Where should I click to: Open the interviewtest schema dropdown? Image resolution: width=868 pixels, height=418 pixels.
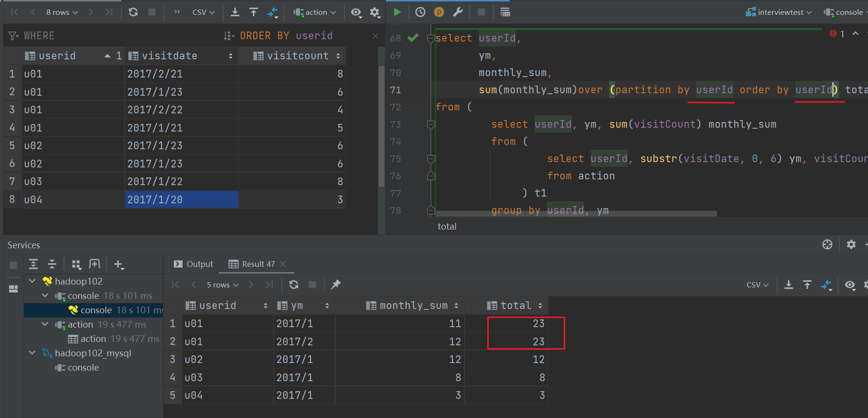[x=779, y=12]
